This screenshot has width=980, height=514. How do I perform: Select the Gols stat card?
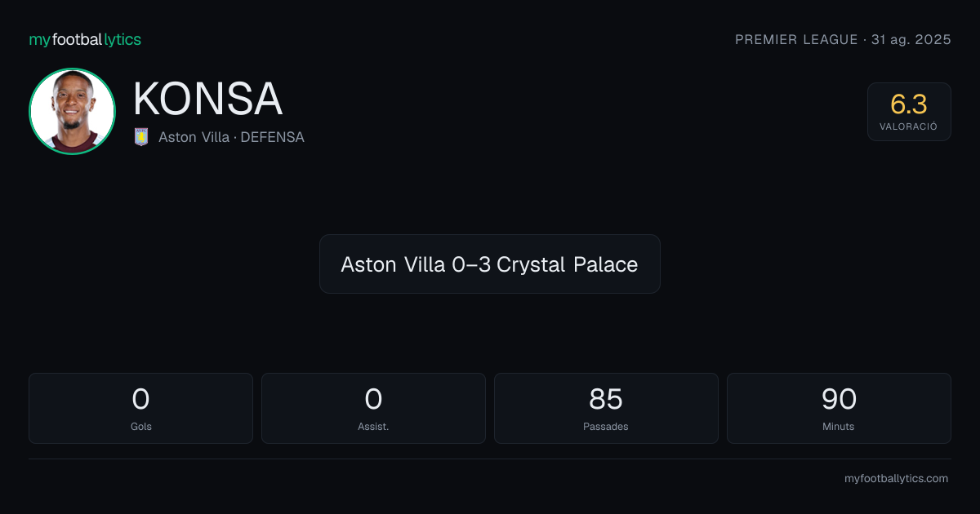click(x=140, y=408)
